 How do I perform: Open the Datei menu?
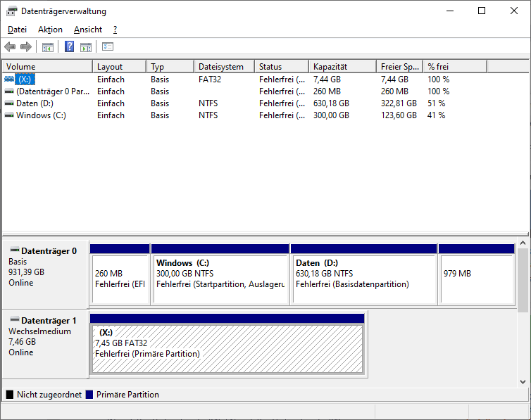[x=17, y=30]
